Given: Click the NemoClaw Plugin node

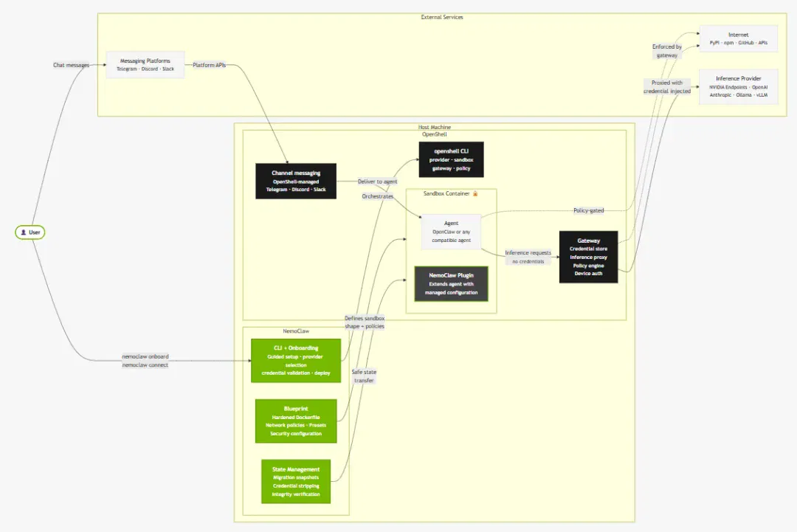Looking at the screenshot, I should [452, 283].
